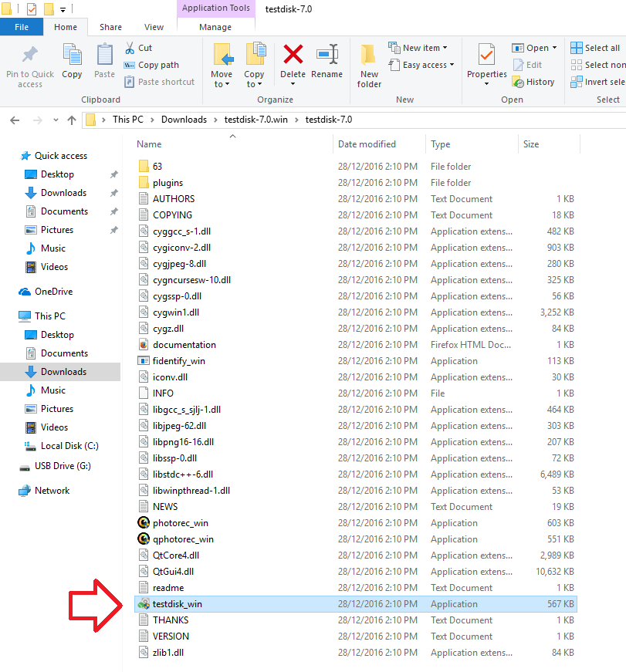Click the Paste shortcut icon
The image size is (626, 672).
coord(130,82)
